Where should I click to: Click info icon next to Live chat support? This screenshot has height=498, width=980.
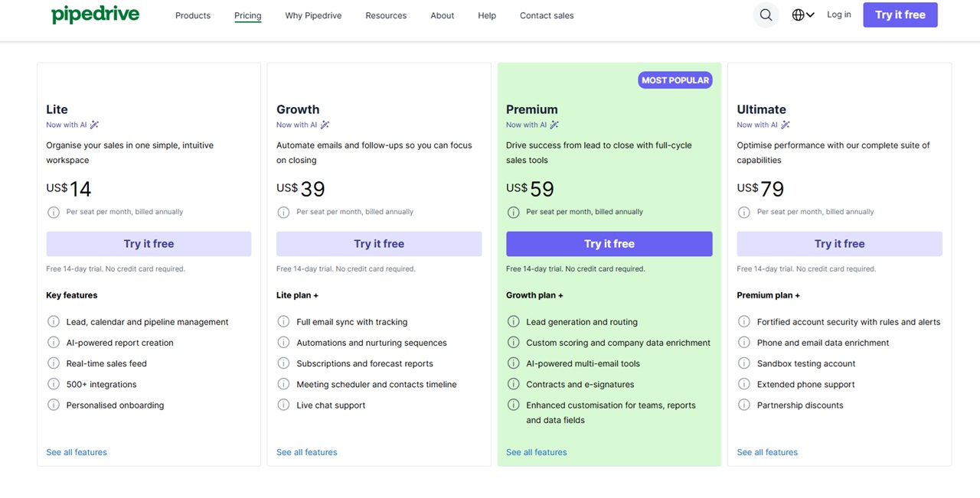[284, 405]
